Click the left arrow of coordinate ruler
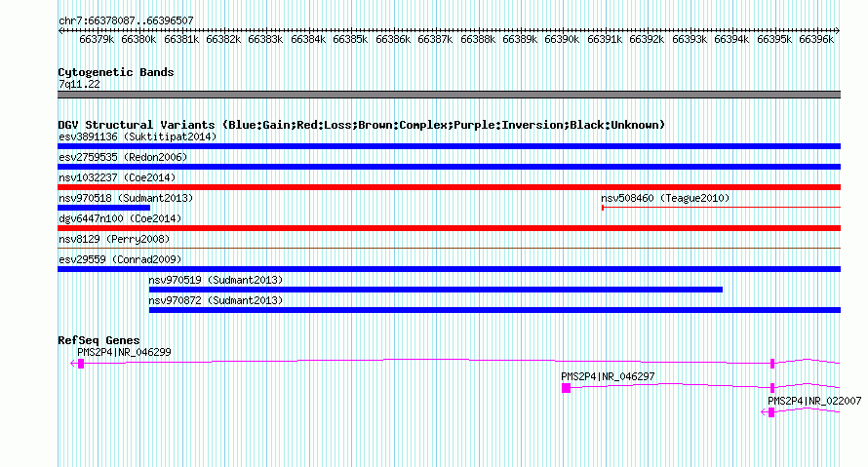The image size is (868, 467). (60, 31)
